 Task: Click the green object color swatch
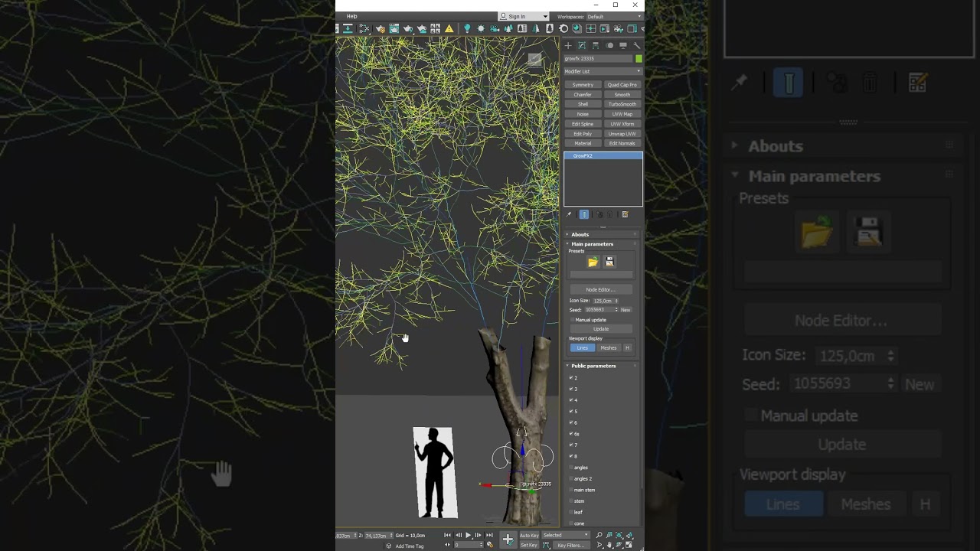click(x=639, y=58)
